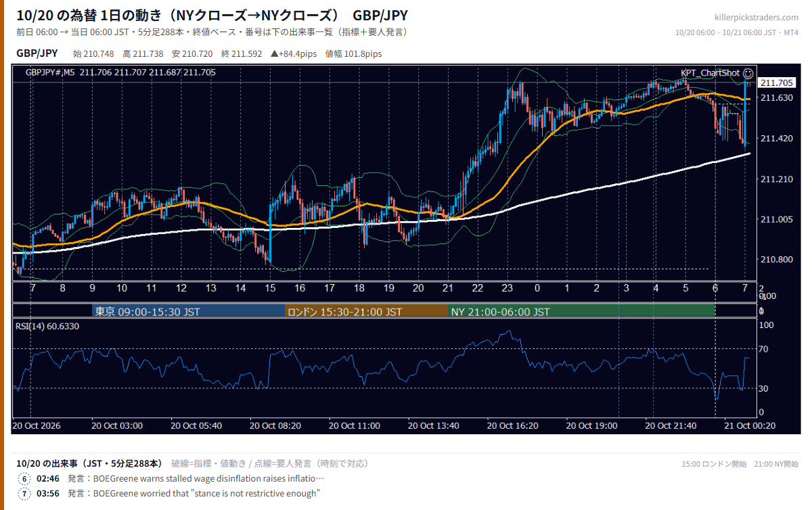
Task: Click the circled number 7 event marker
Action: (25, 494)
